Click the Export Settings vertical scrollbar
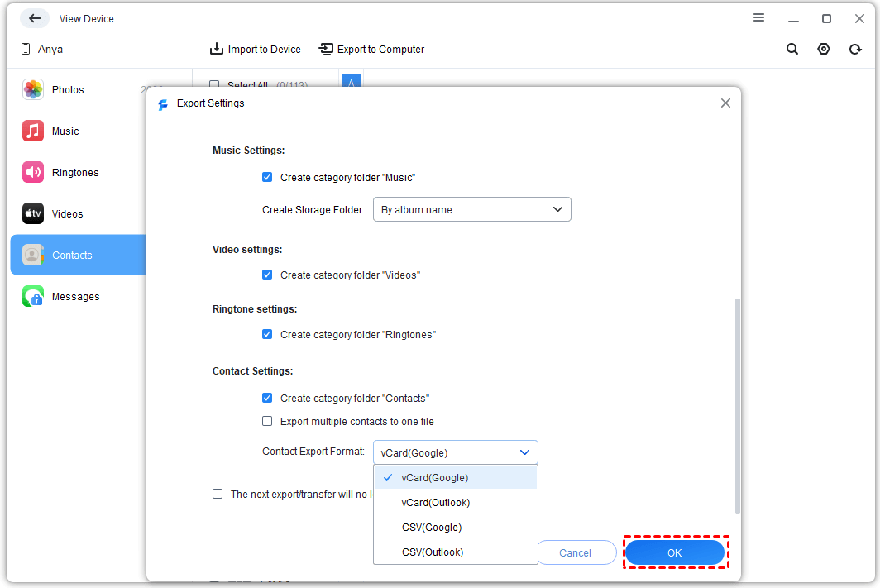This screenshot has width=880, height=588. 737,405
